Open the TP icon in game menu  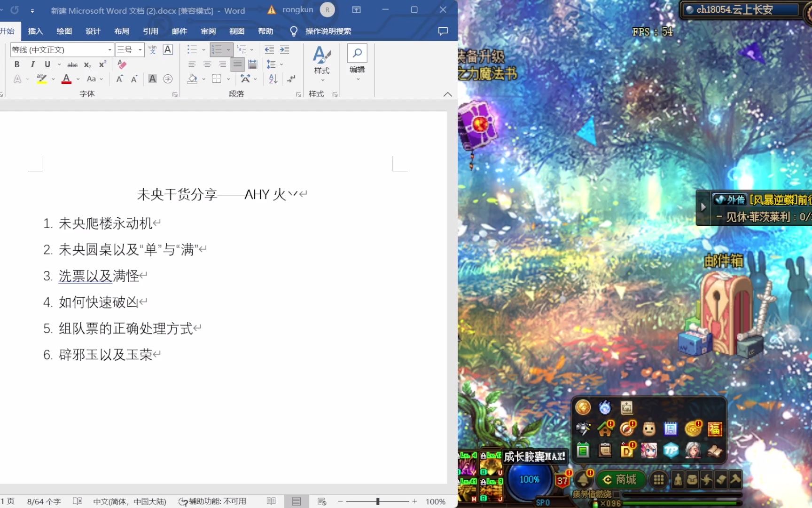pos(671,451)
